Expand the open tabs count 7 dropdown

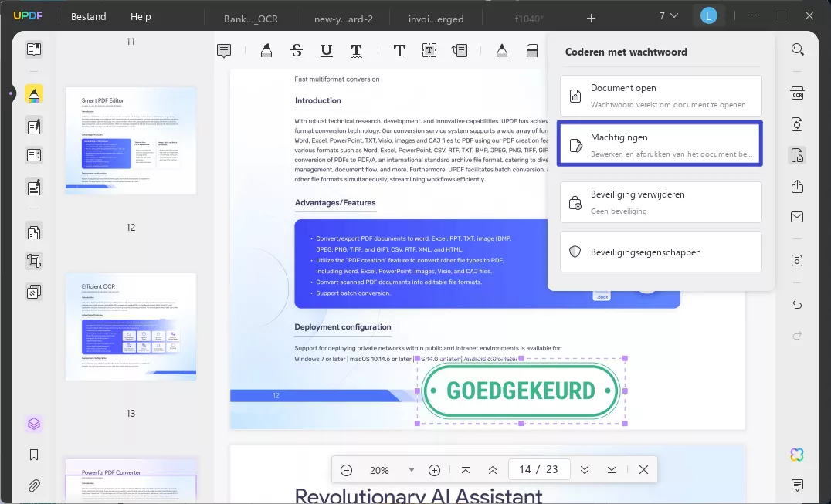pos(668,16)
